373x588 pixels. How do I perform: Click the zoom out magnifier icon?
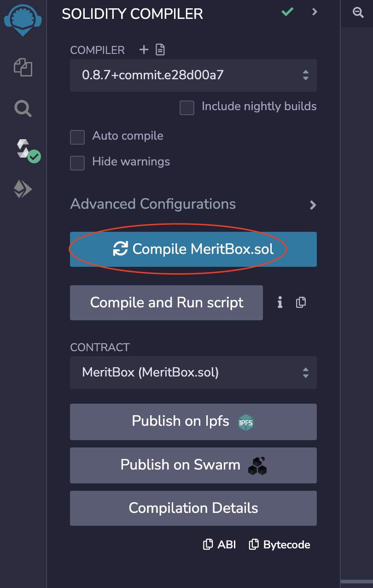pos(358,13)
